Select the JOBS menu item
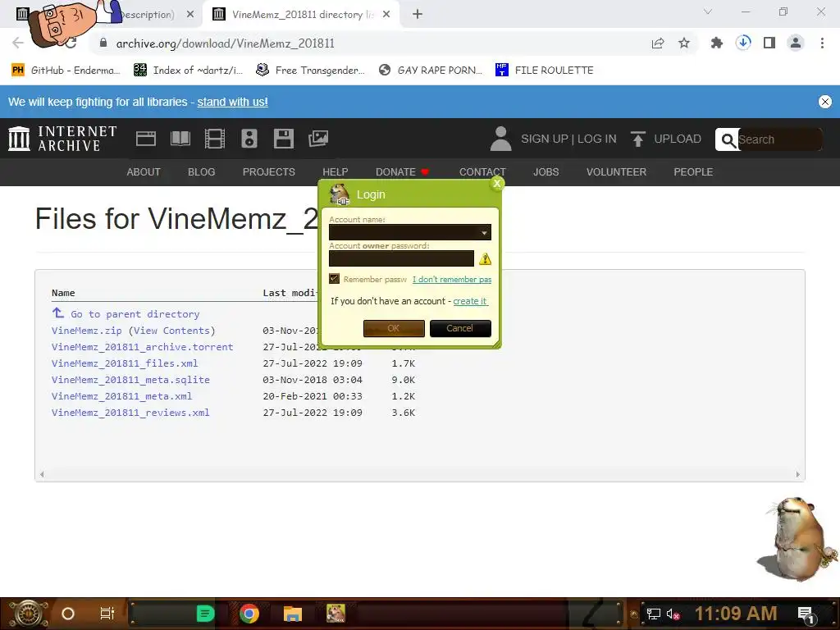840x630 pixels. click(x=546, y=172)
